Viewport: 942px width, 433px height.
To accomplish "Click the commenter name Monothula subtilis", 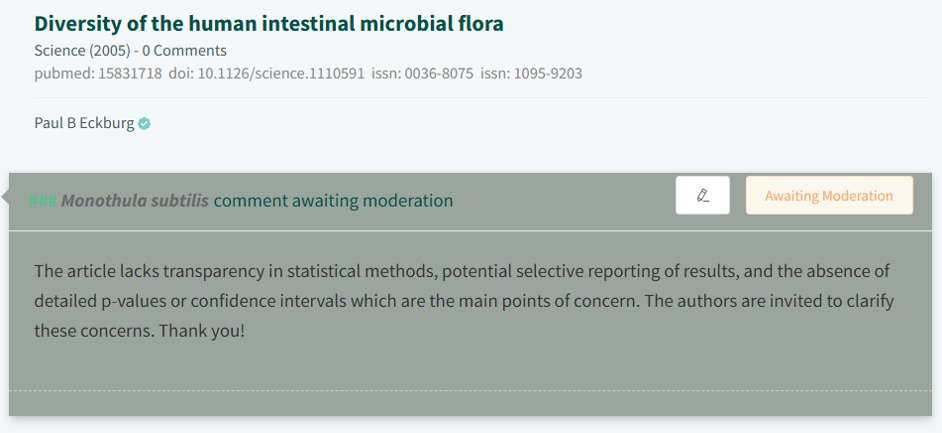I will [x=135, y=200].
